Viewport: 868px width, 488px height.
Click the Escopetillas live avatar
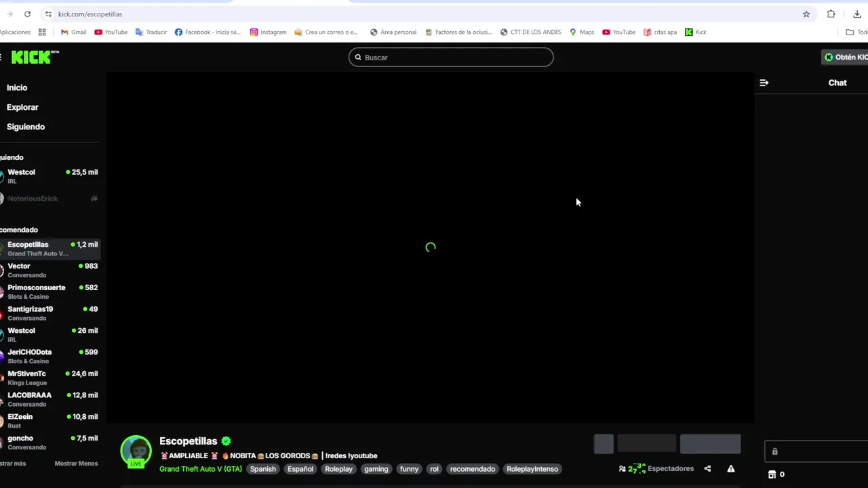(136, 451)
